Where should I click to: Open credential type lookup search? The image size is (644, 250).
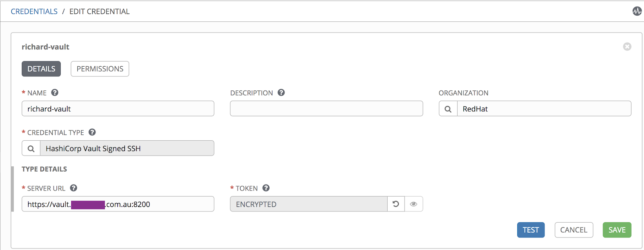pos(31,149)
